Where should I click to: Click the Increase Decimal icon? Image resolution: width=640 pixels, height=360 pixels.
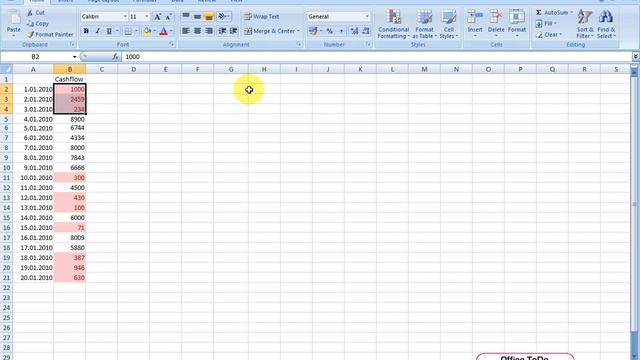[x=354, y=31]
